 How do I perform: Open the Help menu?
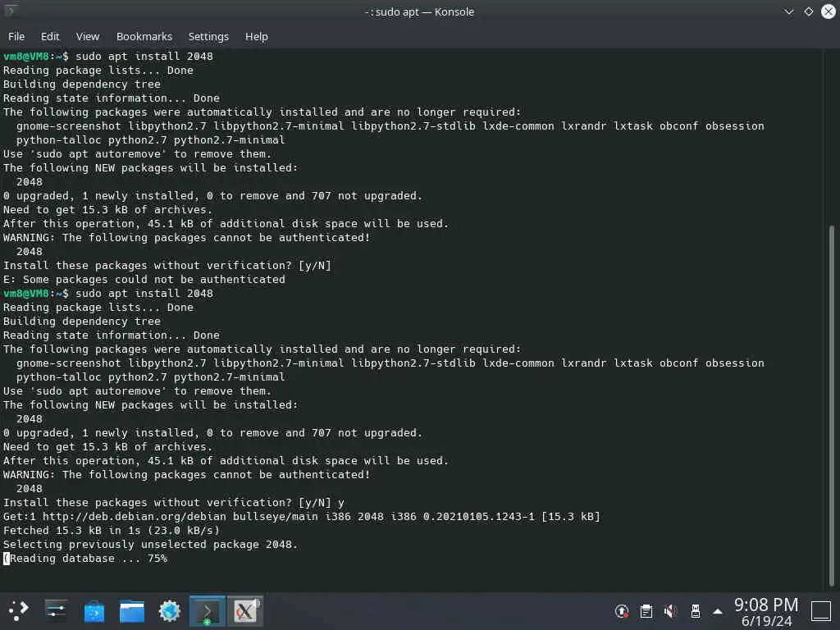coord(256,36)
